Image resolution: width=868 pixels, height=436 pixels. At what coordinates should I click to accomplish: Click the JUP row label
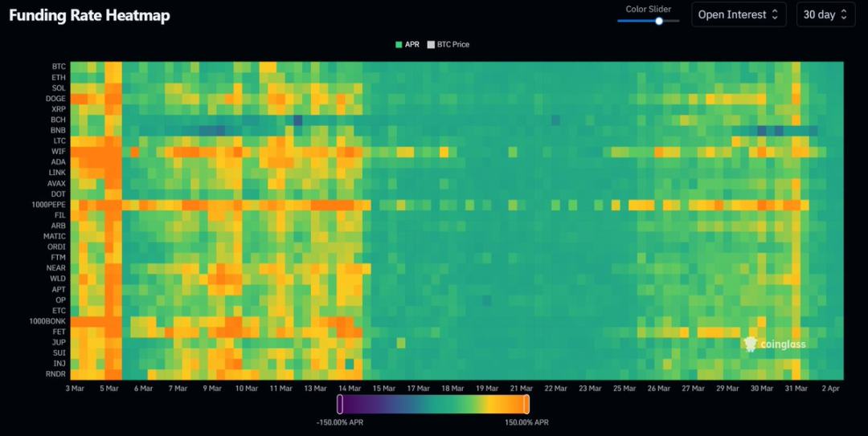(59, 342)
